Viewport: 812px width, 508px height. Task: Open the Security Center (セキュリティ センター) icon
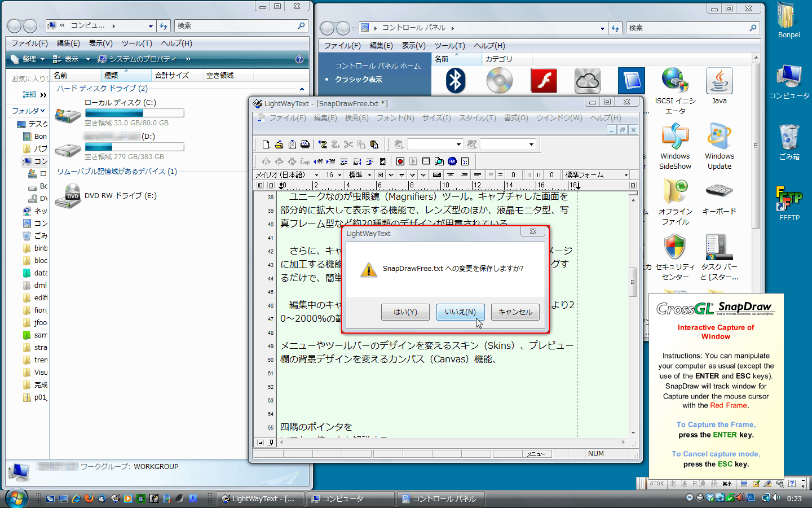[x=675, y=257]
